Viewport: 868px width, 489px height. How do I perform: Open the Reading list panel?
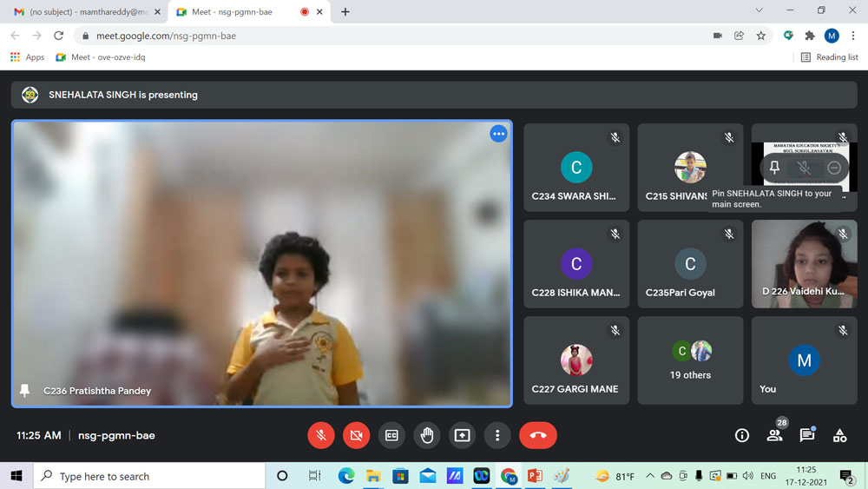point(829,57)
